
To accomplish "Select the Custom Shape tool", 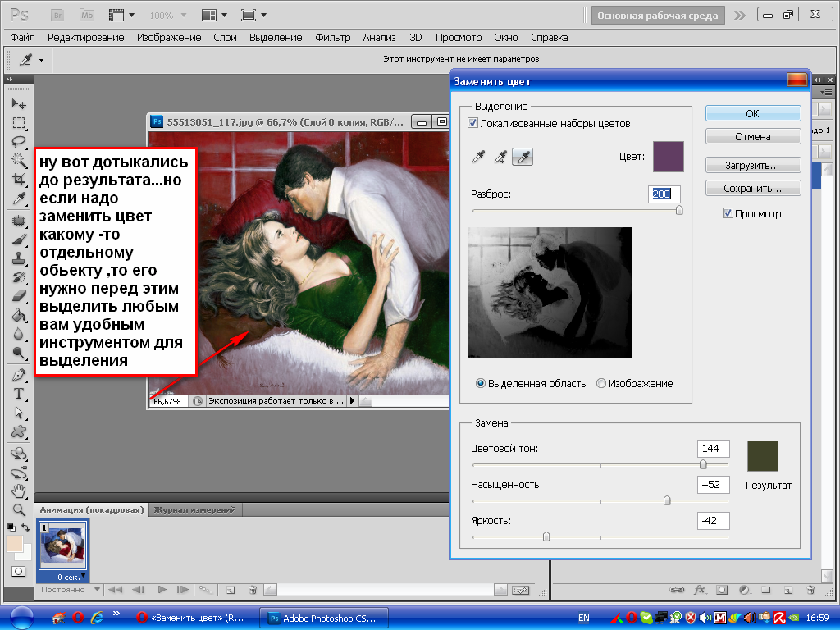I will tap(19, 431).
